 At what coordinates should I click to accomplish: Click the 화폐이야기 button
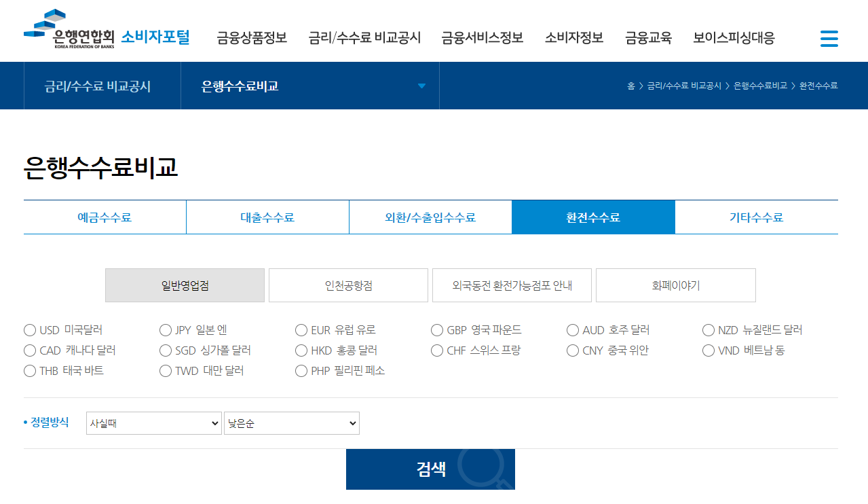675,285
